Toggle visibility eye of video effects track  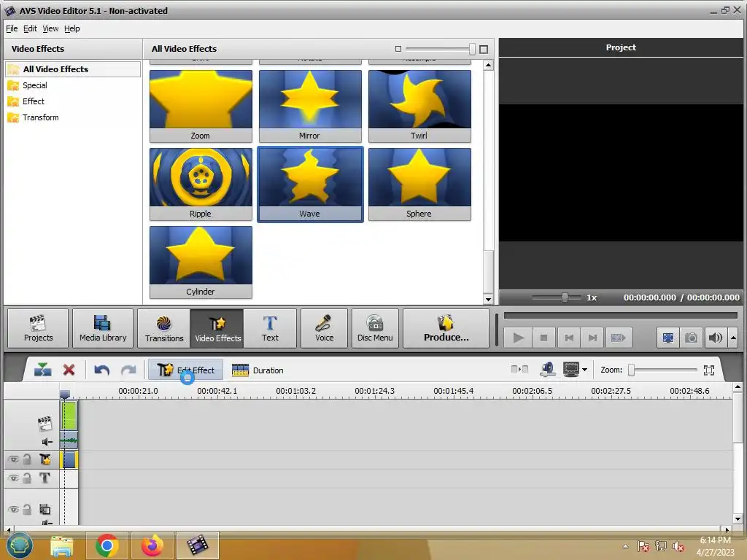click(13, 459)
